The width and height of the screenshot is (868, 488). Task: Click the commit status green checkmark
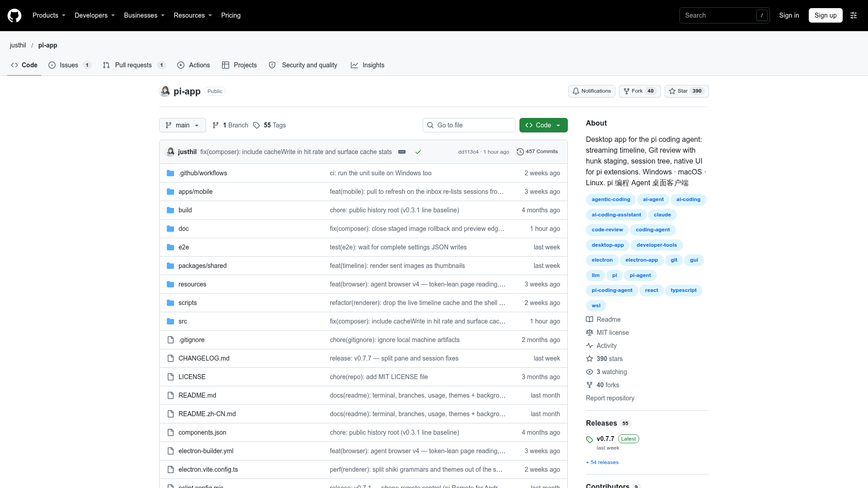pos(418,152)
